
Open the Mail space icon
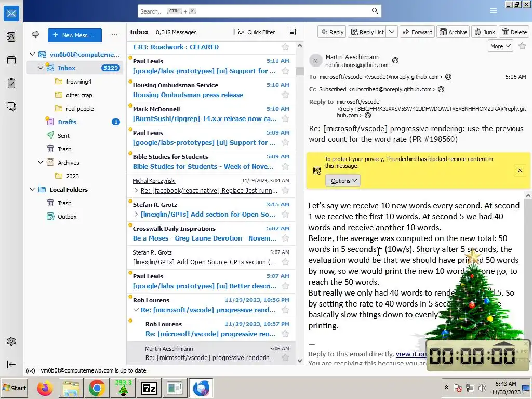[11, 14]
